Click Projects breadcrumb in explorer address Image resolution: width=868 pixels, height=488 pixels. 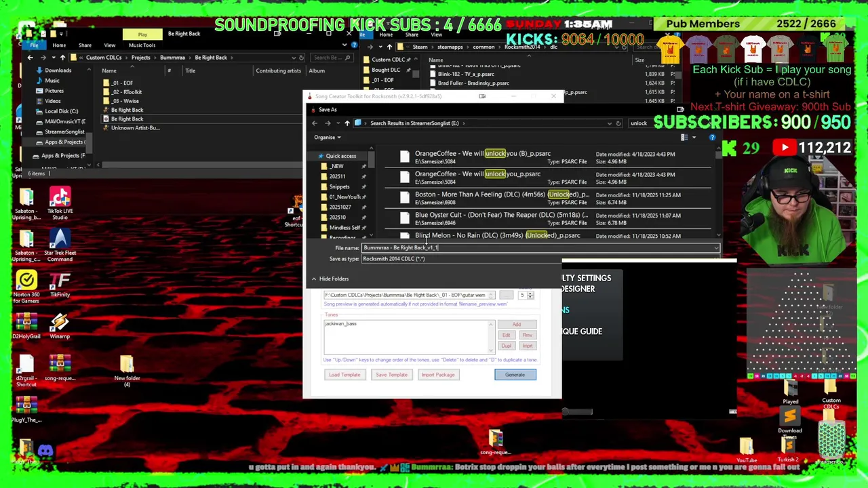pyautogui.click(x=140, y=58)
